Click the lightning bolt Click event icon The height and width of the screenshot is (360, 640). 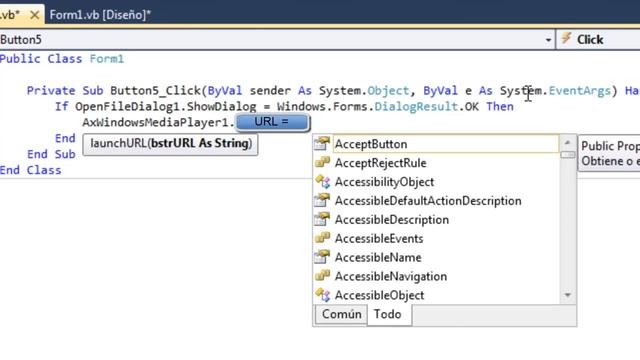566,39
